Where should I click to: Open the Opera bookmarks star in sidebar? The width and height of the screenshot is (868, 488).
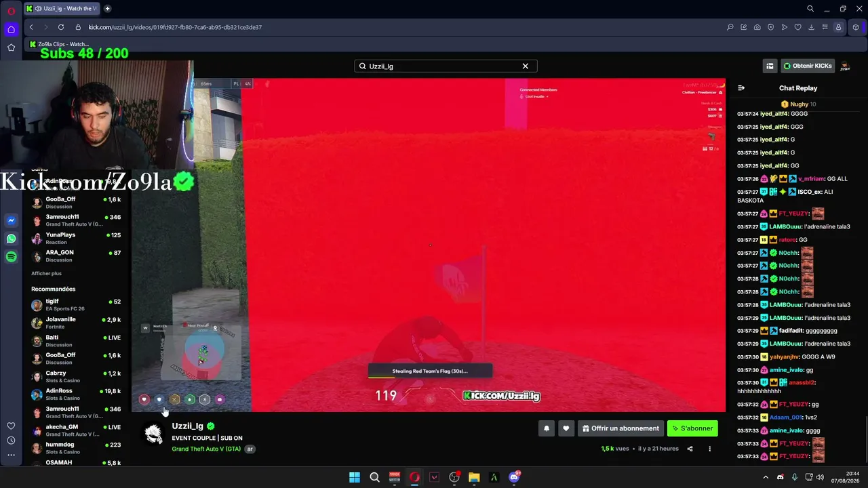[11, 47]
